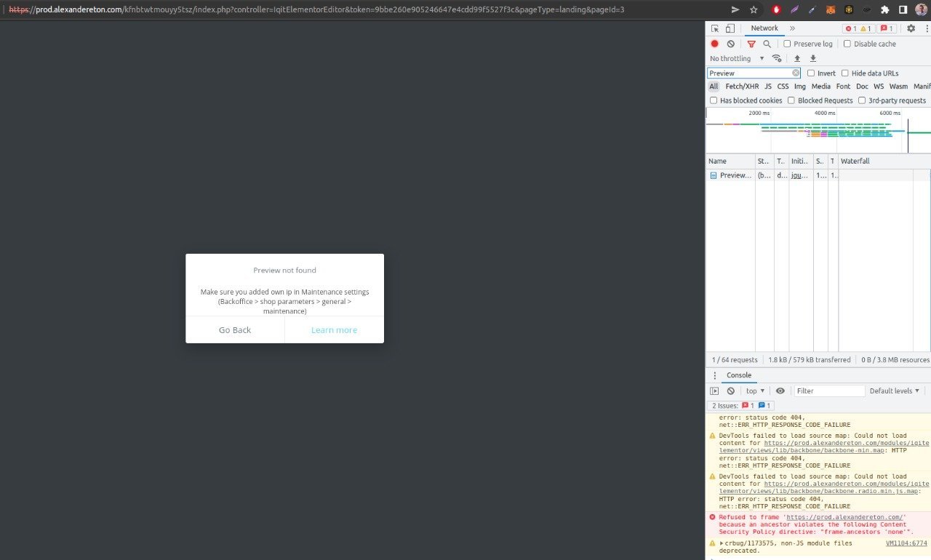
Task: Filter requests by JS type
Action: pos(768,87)
